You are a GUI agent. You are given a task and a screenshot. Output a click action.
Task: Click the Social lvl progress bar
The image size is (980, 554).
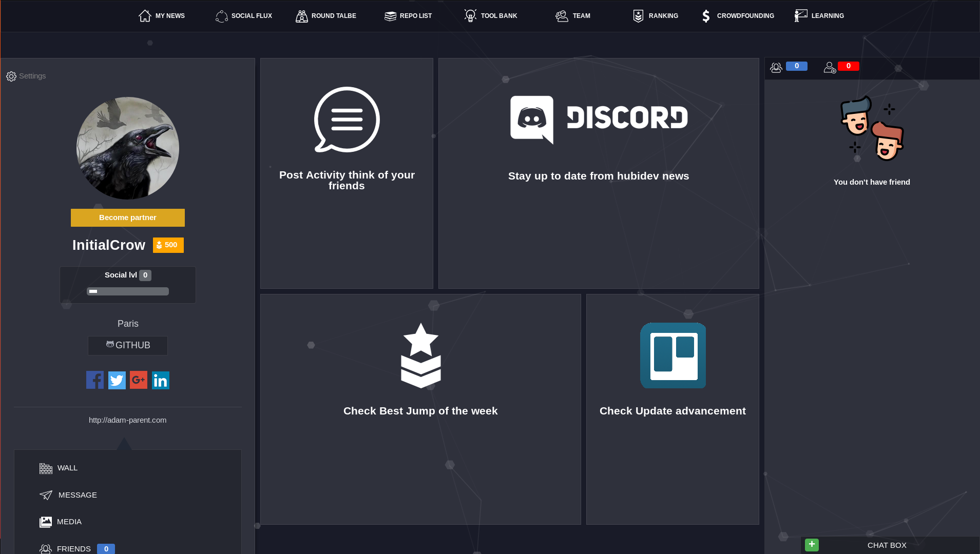pyautogui.click(x=128, y=291)
